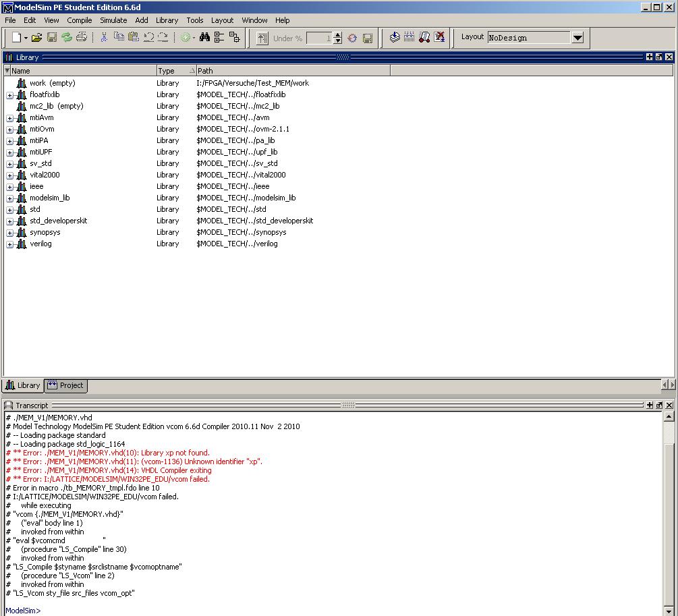678x616 pixels.
Task: Expand the modelsim_lib library
Action: [x=10, y=198]
